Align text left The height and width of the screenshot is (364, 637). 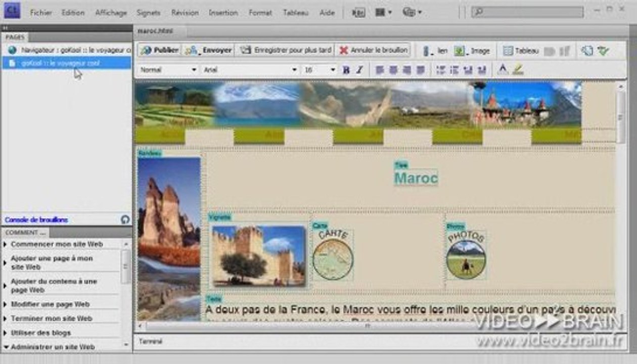point(380,70)
